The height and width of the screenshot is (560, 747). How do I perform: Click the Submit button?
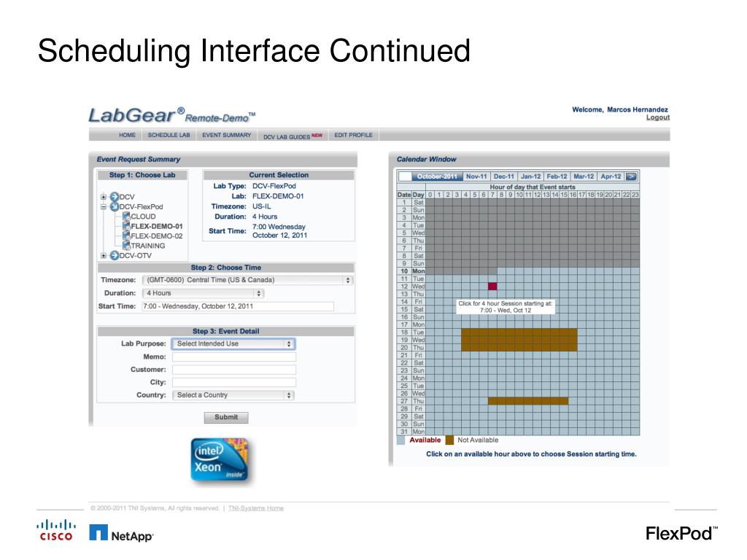tap(226, 417)
